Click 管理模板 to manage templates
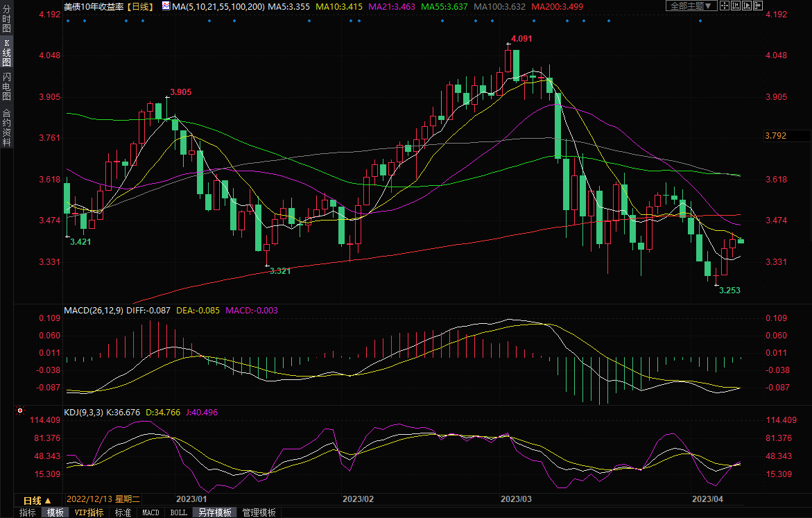This screenshot has width=812, height=518. pyautogui.click(x=259, y=512)
